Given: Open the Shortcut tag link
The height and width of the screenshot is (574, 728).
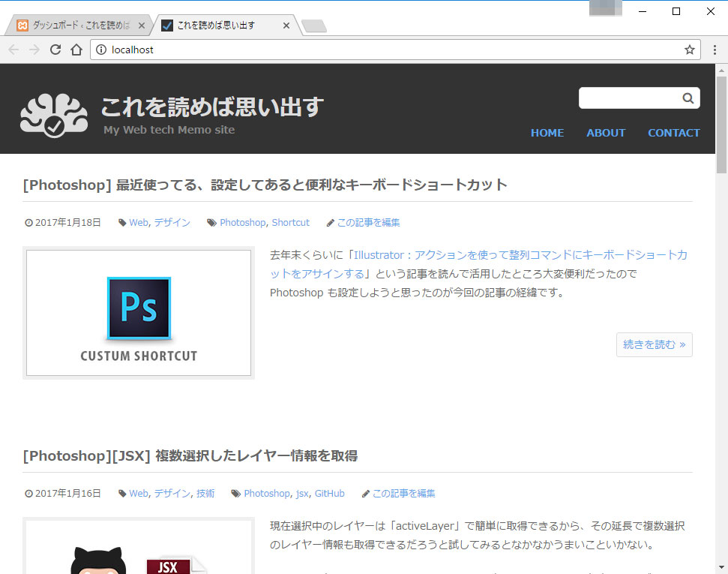Looking at the screenshot, I should click(x=291, y=223).
